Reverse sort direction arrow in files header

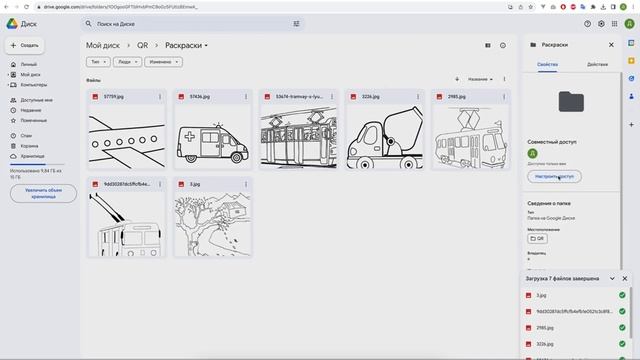(x=457, y=79)
